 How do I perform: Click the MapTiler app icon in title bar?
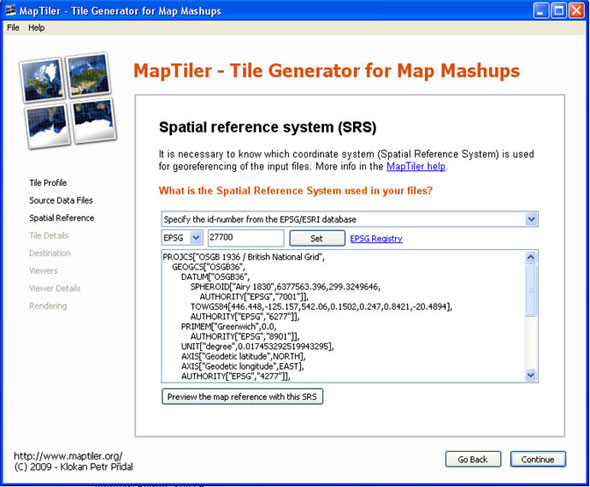click(x=11, y=10)
